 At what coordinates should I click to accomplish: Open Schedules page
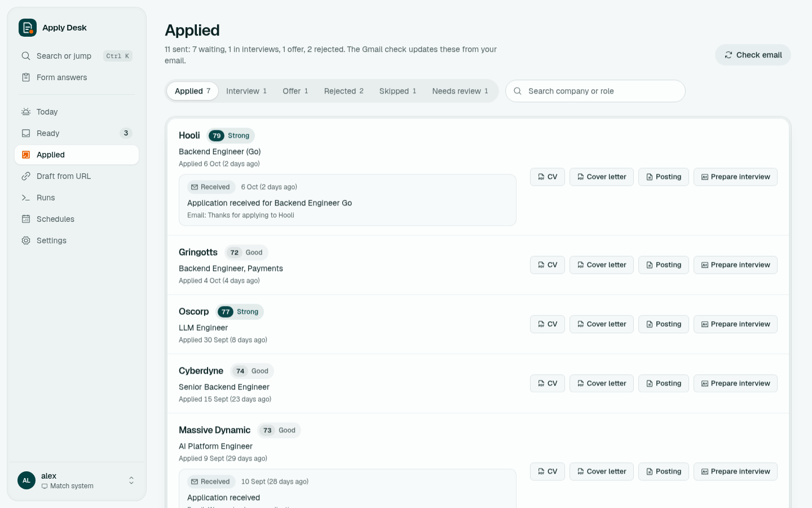pos(77,219)
